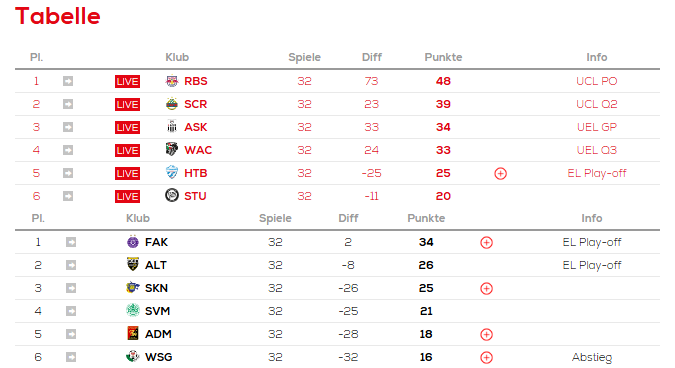Screen dimensions: 675x368
Task: Click the SCR club crest icon
Action: pyautogui.click(x=172, y=104)
